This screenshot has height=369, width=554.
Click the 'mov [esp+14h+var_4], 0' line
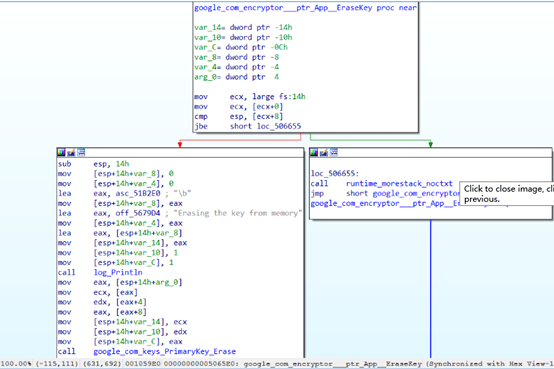click(x=116, y=183)
